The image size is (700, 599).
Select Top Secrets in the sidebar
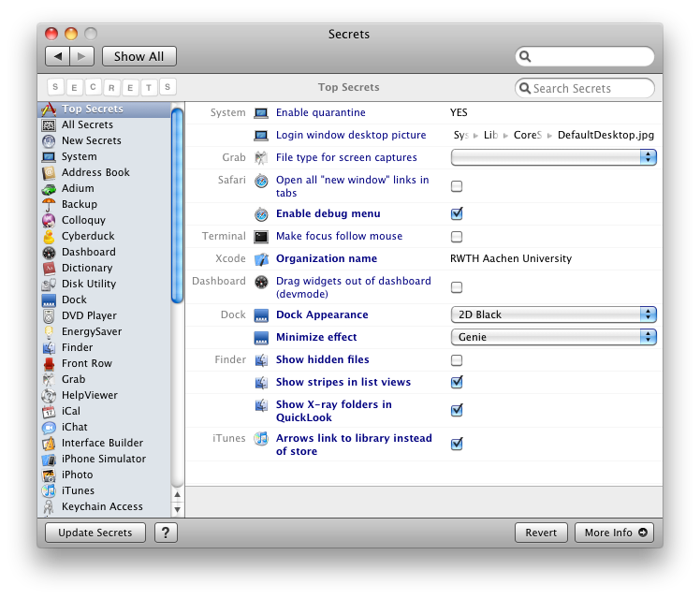[92, 110]
